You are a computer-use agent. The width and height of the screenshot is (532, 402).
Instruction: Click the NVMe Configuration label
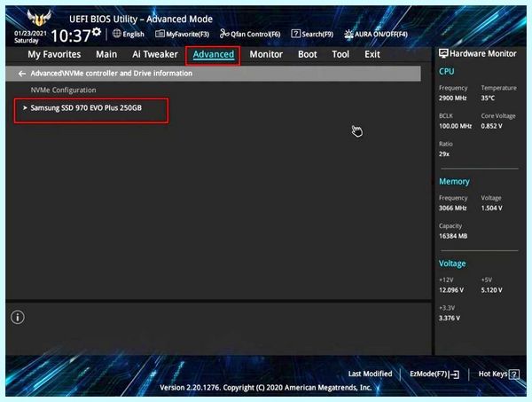pos(64,91)
